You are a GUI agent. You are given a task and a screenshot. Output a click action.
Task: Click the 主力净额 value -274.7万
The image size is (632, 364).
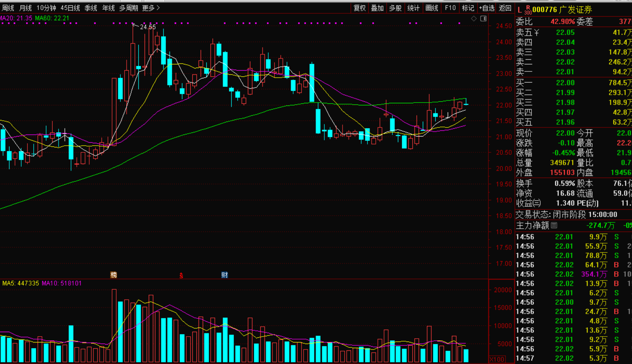(x=600, y=225)
